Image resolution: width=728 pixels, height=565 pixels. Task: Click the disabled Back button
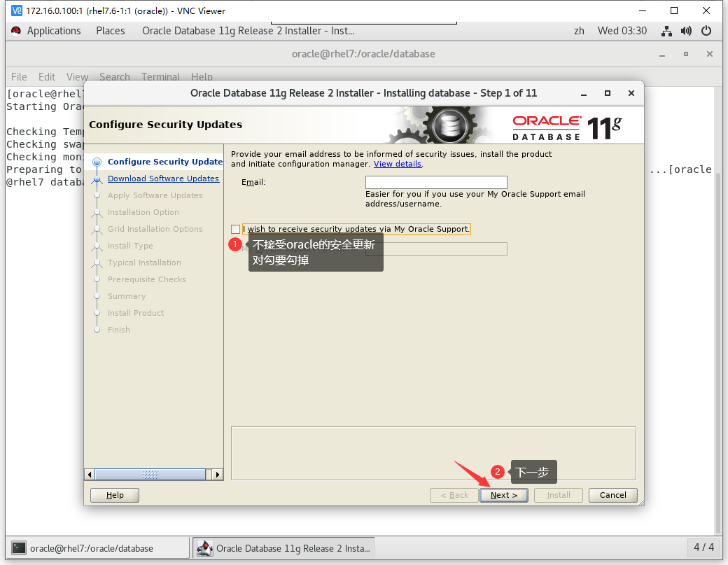tap(454, 496)
